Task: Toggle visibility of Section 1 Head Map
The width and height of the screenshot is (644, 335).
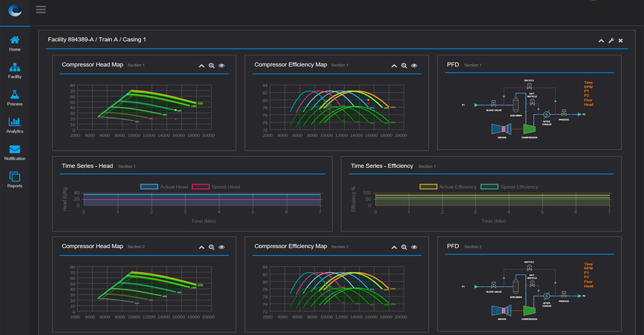Action: (221, 65)
